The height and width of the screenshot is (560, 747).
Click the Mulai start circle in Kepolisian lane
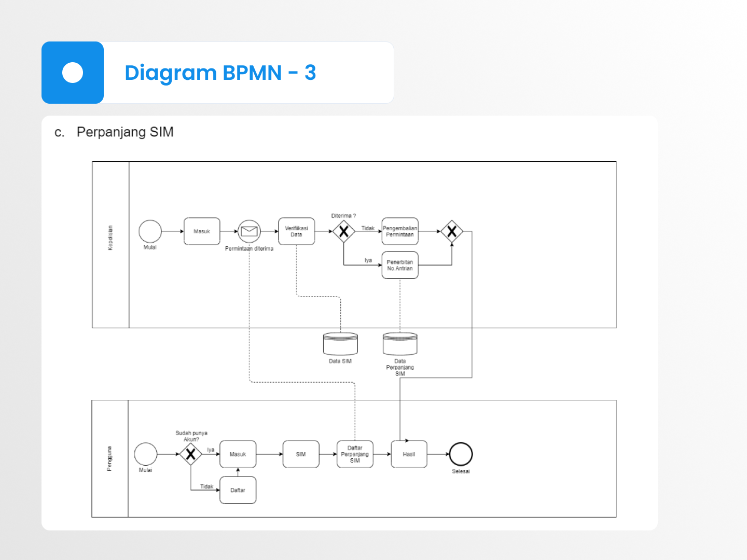(150, 231)
